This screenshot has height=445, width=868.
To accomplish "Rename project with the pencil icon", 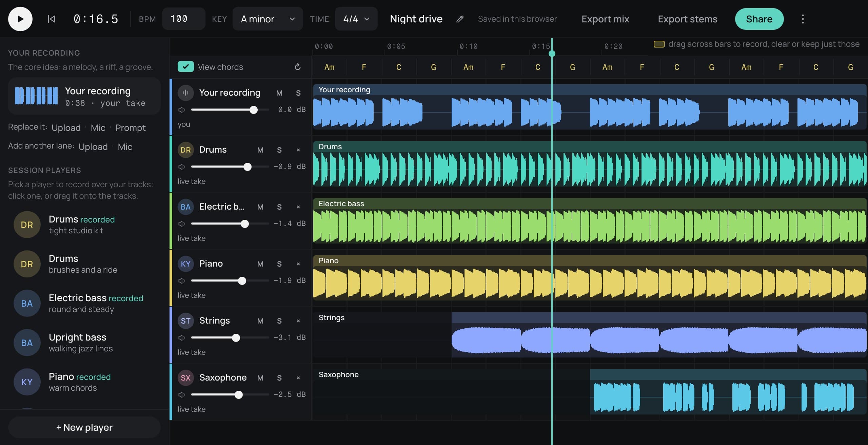I will pyautogui.click(x=460, y=19).
